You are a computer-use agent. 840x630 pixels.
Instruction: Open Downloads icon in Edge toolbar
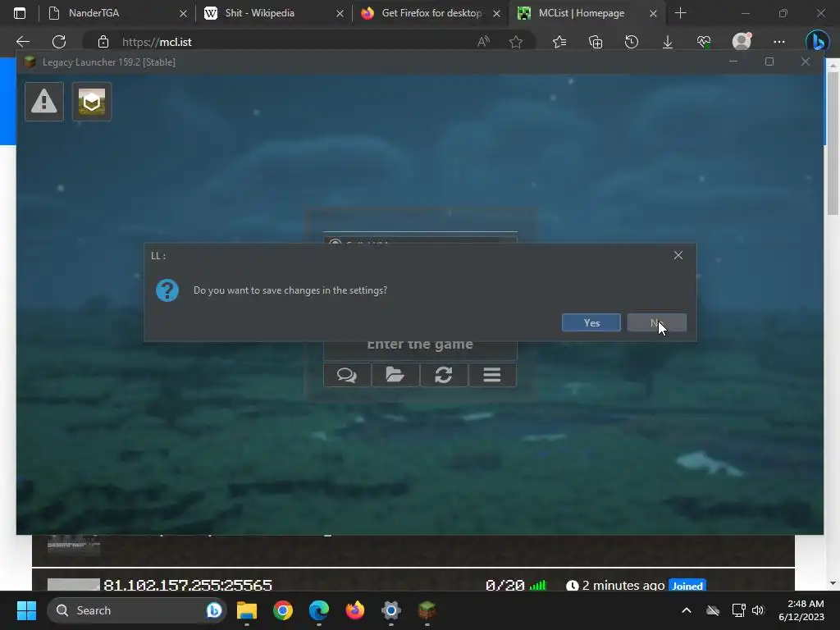[668, 42]
